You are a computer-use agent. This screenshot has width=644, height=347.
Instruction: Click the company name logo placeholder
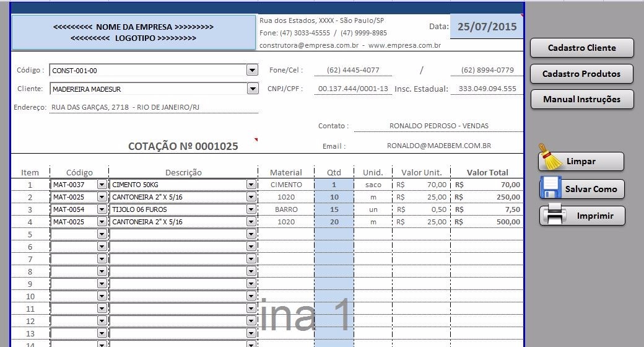(x=134, y=32)
